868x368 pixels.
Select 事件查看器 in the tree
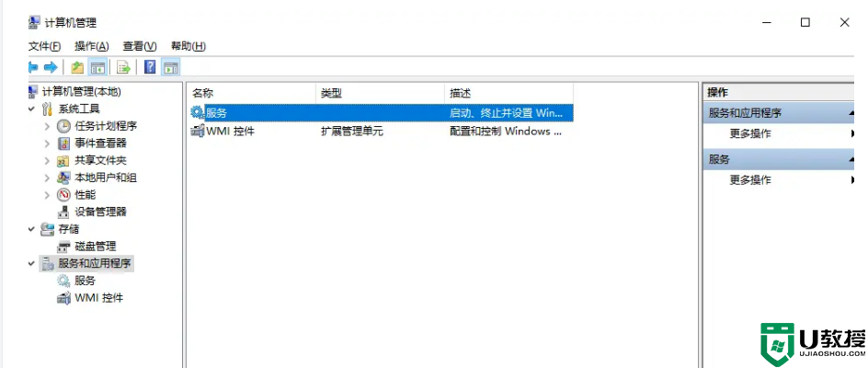(x=101, y=143)
